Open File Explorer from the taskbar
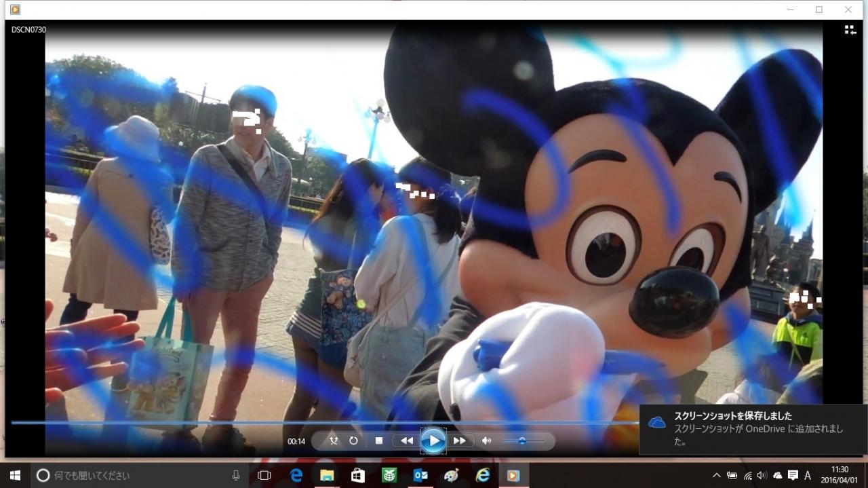This screenshot has height=488, width=868. (x=327, y=476)
